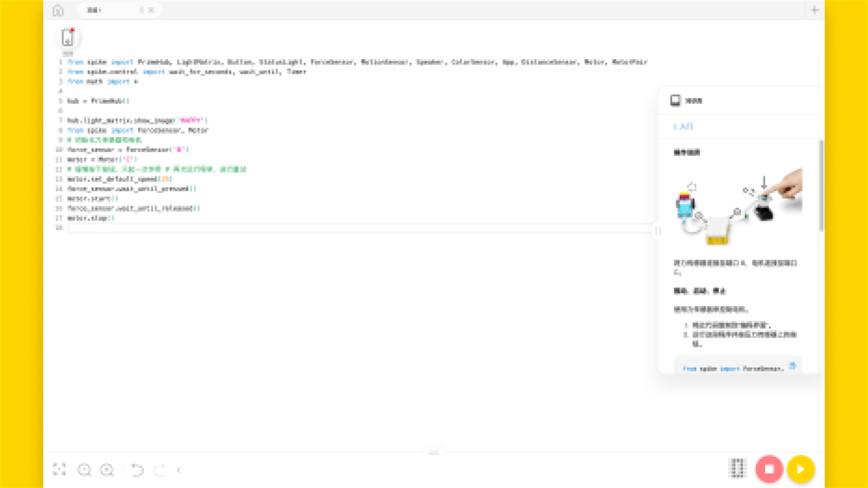Go back via the blue '< 入门' link
868x488 pixels.
[683, 126]
